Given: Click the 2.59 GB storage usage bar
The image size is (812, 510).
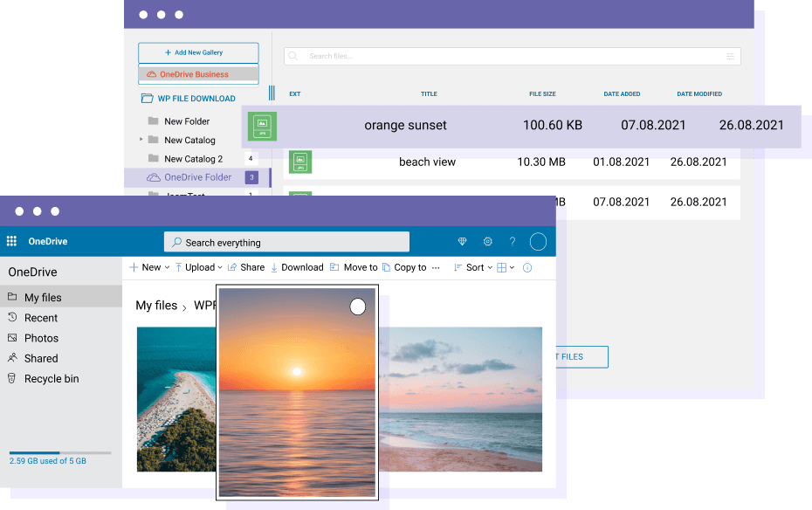Looking at the screenshot, I should [x=58, y=453].
